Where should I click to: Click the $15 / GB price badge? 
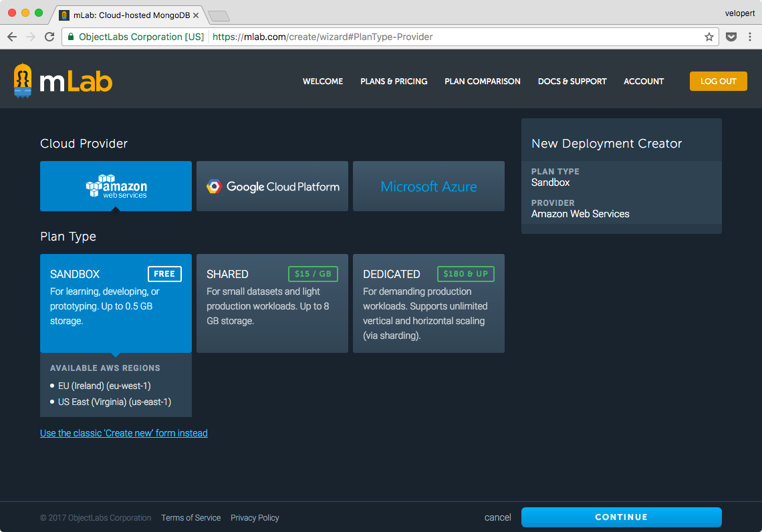pos(313,274)
